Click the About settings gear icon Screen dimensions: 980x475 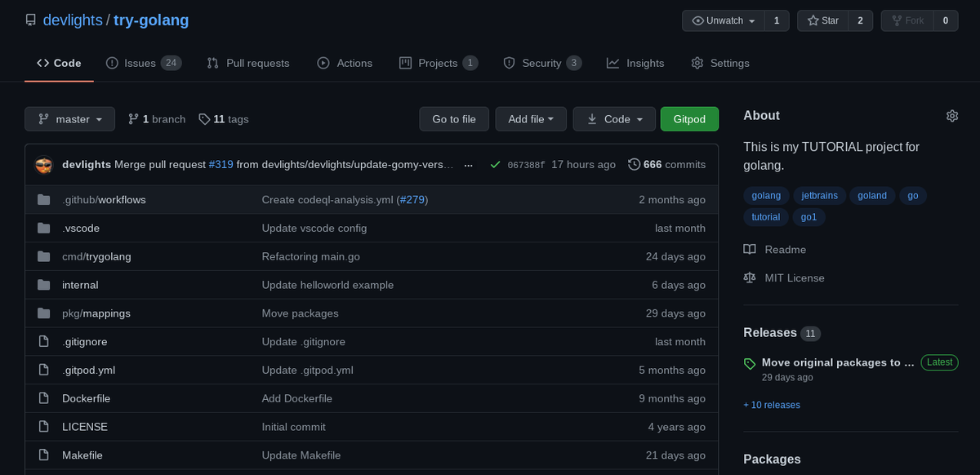coord(951,116)
